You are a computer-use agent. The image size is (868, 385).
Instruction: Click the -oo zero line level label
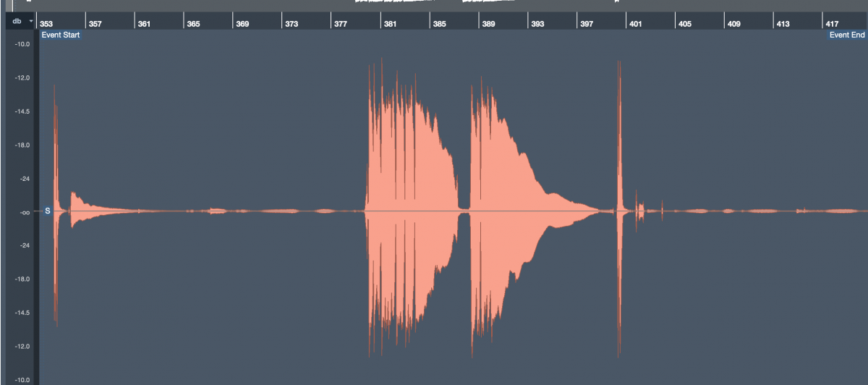coord(22,212)
